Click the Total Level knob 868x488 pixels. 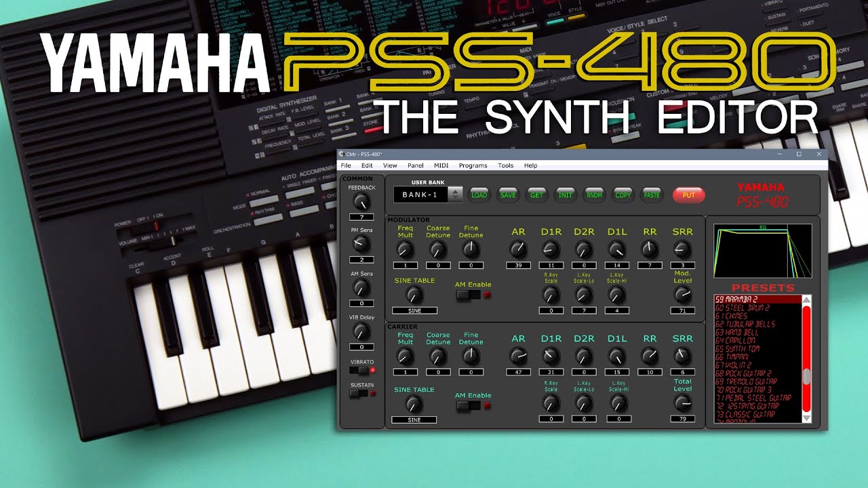[683, 403]
